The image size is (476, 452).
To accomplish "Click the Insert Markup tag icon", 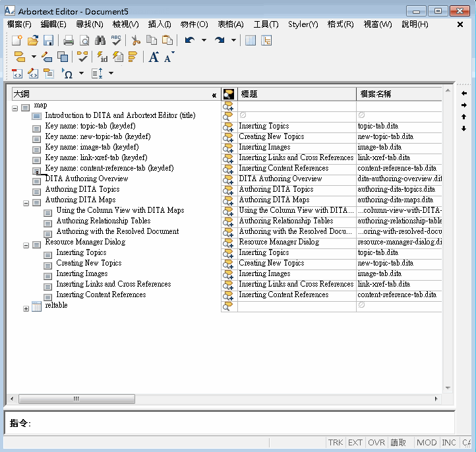I will [x=20, y=57].
